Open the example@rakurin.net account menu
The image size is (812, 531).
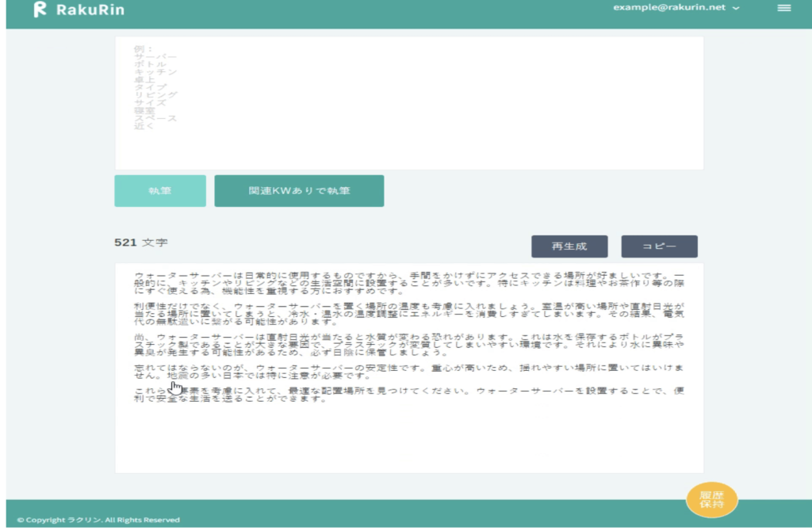(670, 7)
